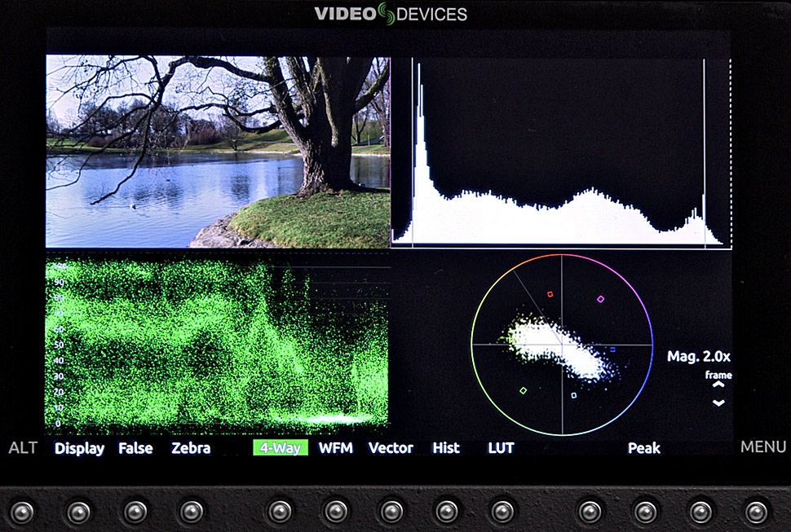Switch to the Vector scope view
Viewport: 791px width, 532px height.
click(391, 448)
